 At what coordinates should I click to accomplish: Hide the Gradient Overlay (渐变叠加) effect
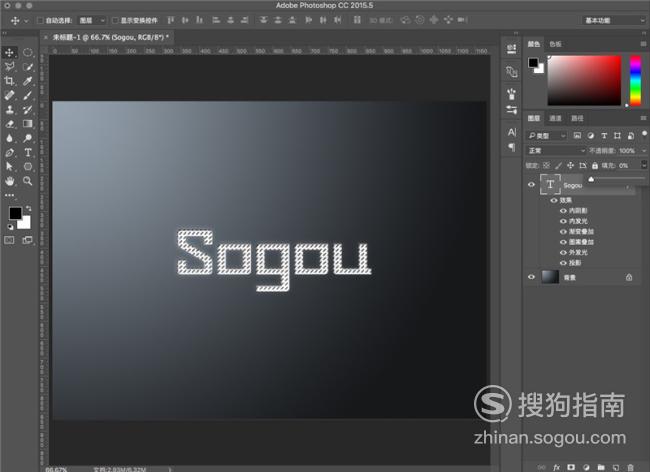click(x=563, y=231)
